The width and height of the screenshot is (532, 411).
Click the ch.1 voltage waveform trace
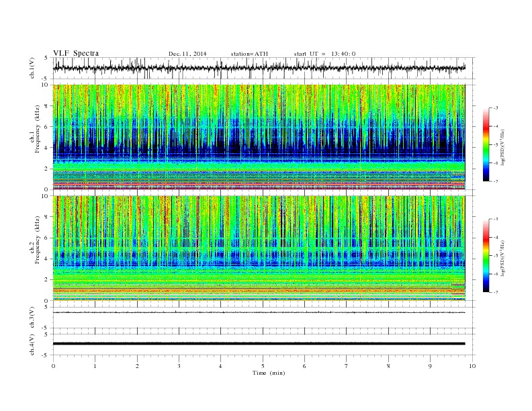pyautogui.click(x=259, y=68)
